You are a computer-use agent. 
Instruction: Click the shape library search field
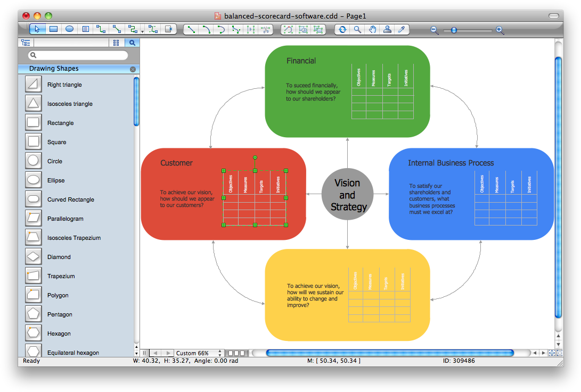coord(80,55)
